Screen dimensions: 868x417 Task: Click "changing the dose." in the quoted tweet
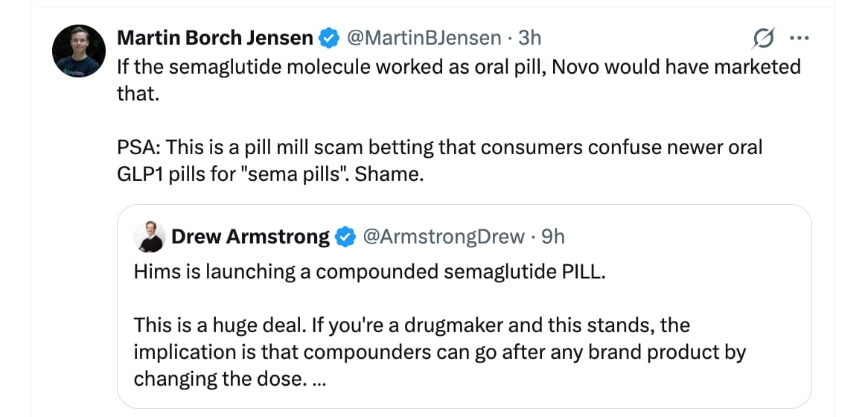click(x=220, y=379)
